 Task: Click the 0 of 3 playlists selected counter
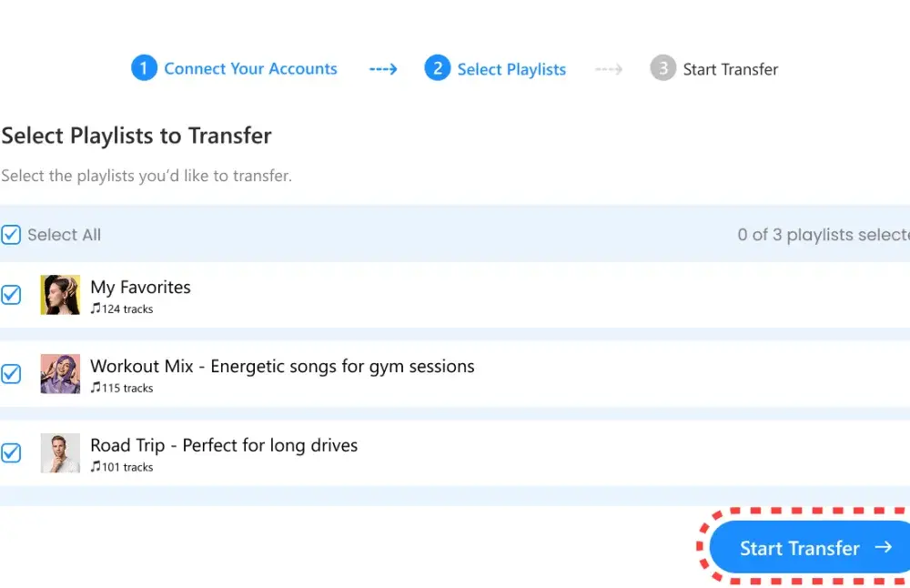(824, 235)
